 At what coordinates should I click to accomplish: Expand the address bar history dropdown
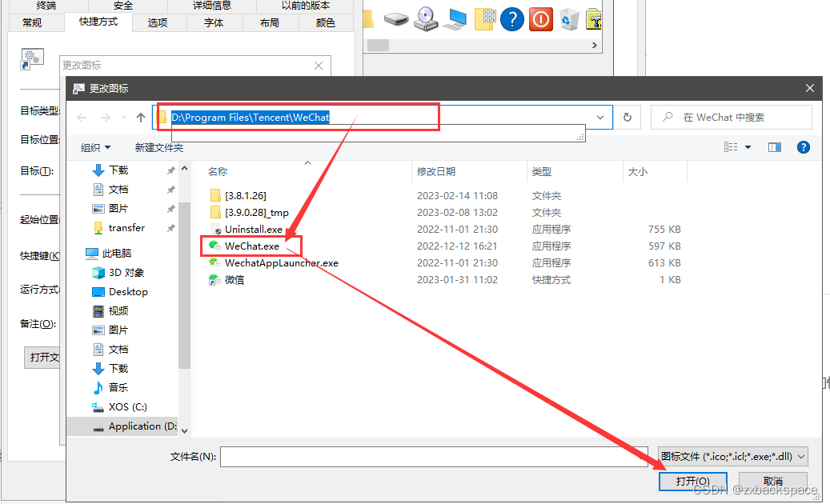600,118
